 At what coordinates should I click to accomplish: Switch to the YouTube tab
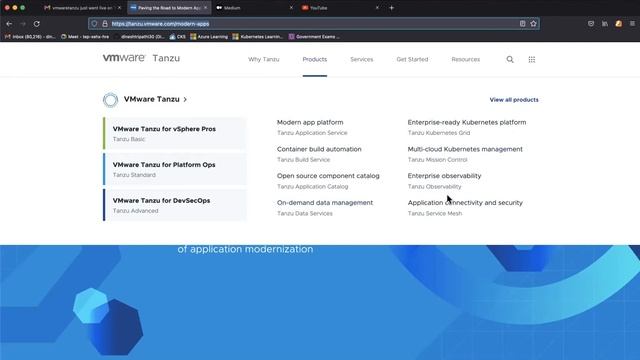(x=339, y=7)
